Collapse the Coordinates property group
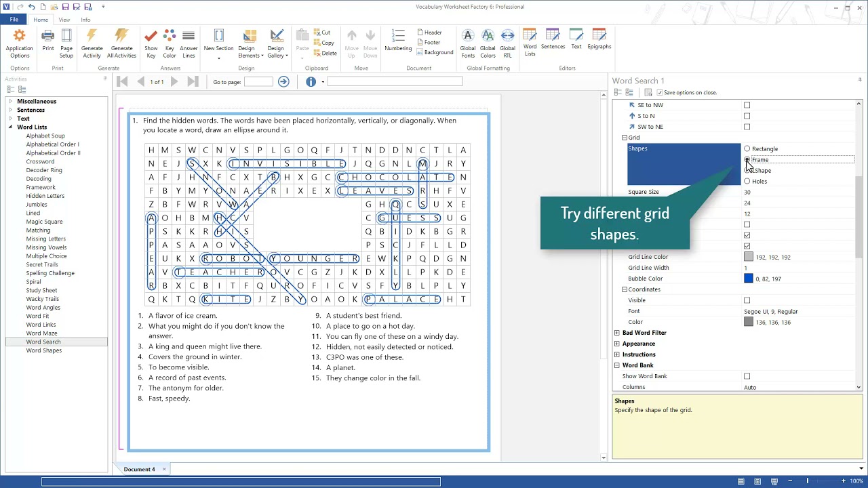This screenshot has height=488, width=868. click(x=625, y=289)
